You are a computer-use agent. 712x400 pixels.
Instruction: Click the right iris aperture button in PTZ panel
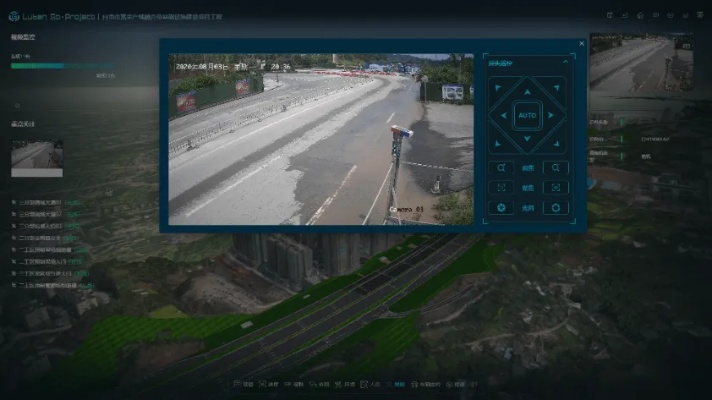pos(556,207)
